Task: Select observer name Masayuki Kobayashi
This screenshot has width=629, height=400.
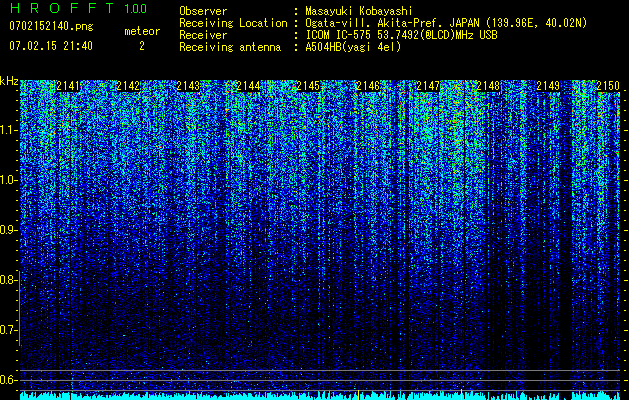Action: [x=359, y=11]
